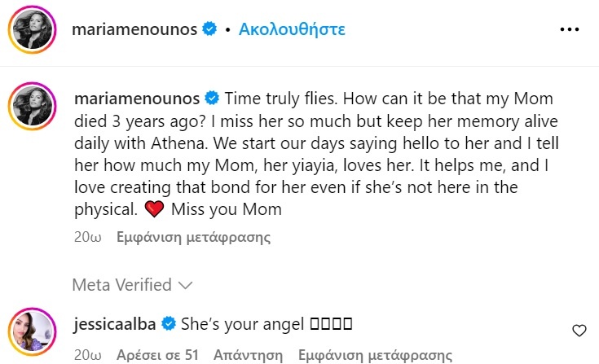The height and width of the screenshot is (364, 599).
Task: Reply to the comment using Απάντηση
Action: [x=248, y=356]
